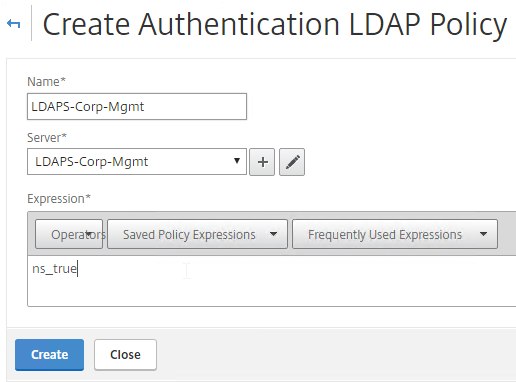Click the Saved Policy Expressions caret arrow

(x=273, y=234)
